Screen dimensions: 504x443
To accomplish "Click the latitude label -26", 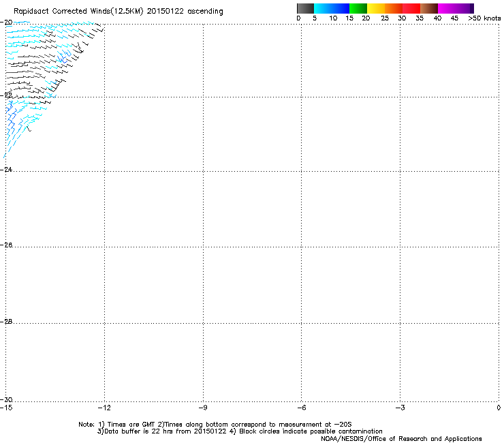I will pos(6,245).
